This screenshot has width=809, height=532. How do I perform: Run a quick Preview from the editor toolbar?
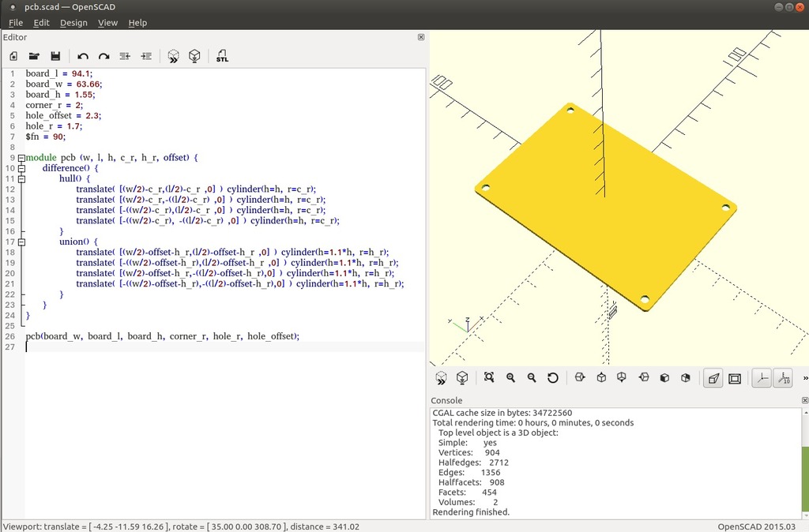coord(173,56)
